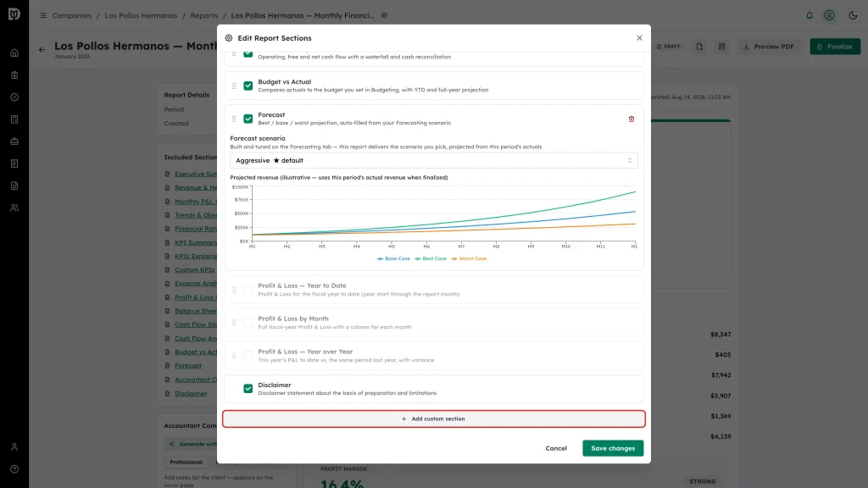Delete the Forecast section with trash icon
Image resolution: width=868 pixels, height=488 pixels.
[x=631, y=119]
